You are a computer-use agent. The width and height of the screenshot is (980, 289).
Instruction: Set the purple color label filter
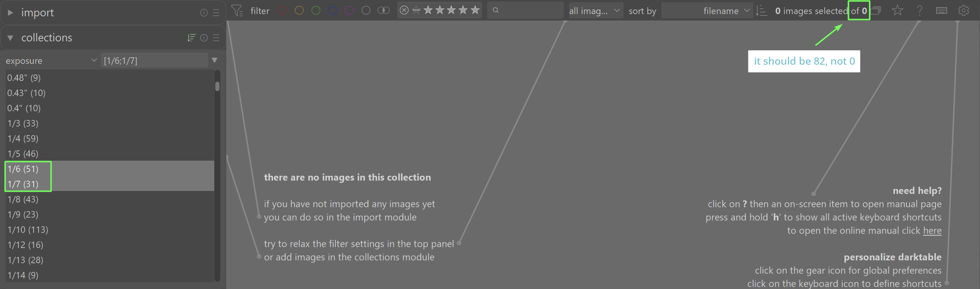349,11
